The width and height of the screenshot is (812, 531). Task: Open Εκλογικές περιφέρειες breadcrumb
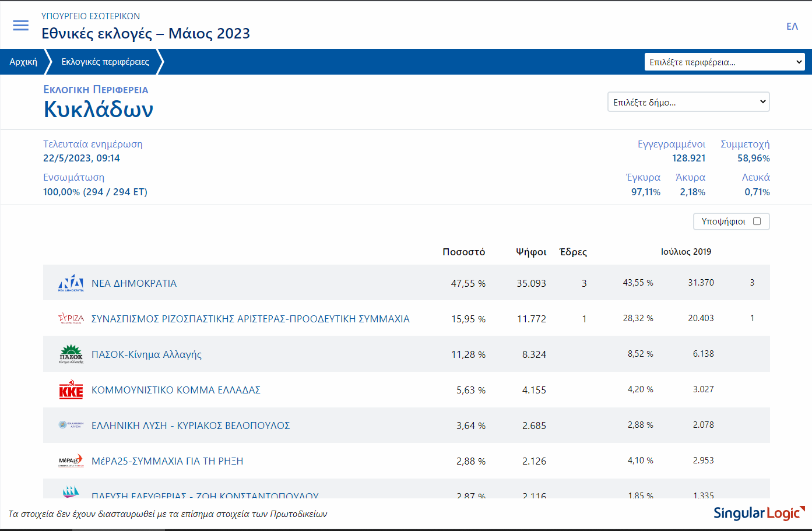coord(105,62)
